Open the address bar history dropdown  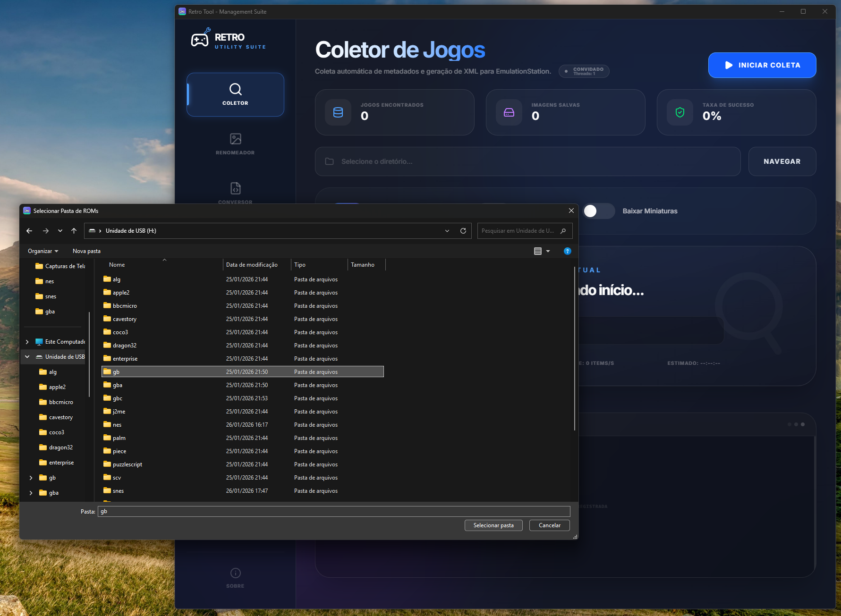(447, 231)
